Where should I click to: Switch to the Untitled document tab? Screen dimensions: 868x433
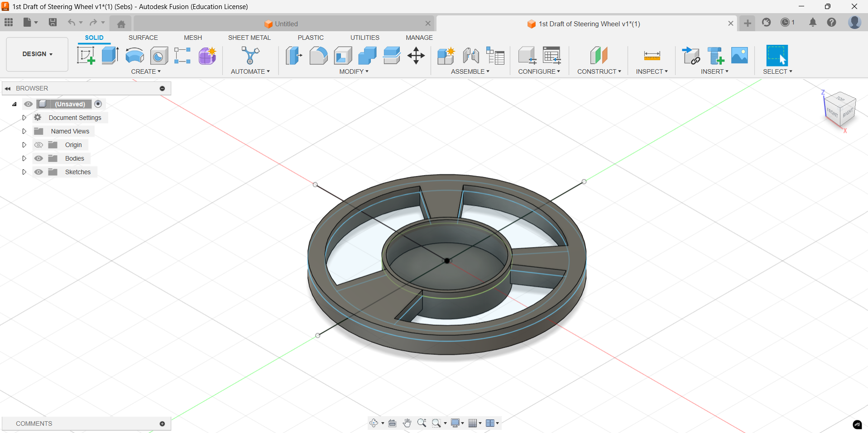coord(281,24)
